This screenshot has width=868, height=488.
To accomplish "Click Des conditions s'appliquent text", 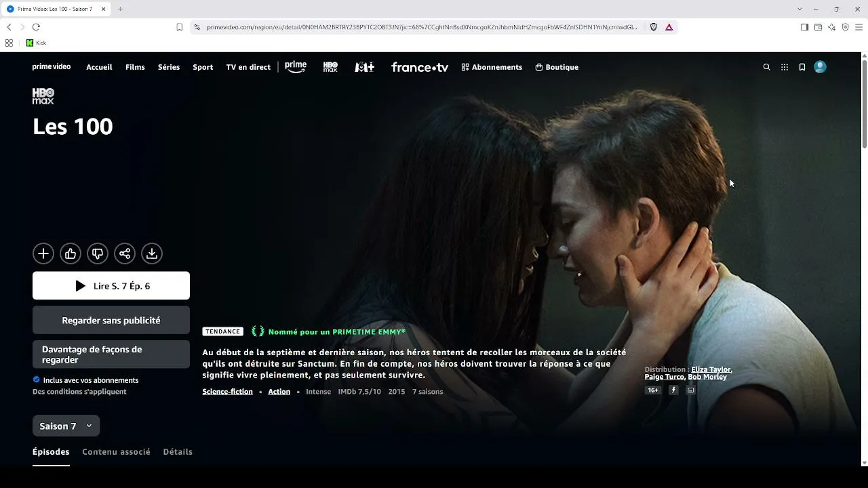I will 79,392.
